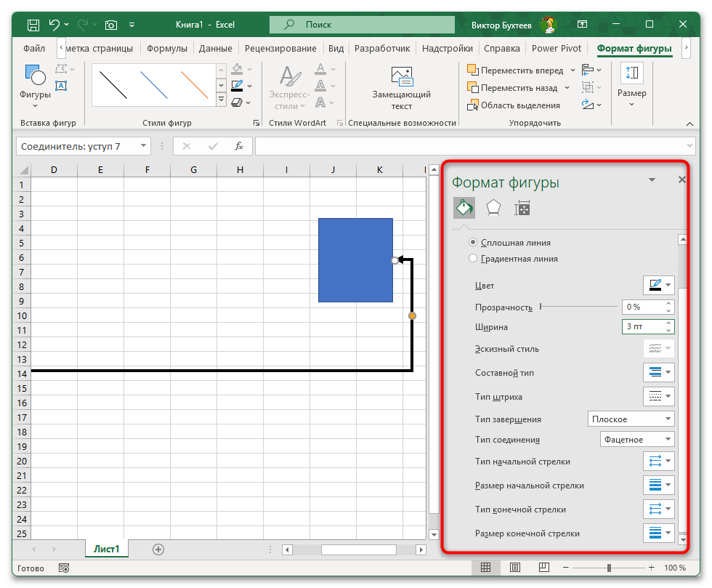
Task: Click Переместить вперед (Bring Forward)
Action: click(515, 71)
